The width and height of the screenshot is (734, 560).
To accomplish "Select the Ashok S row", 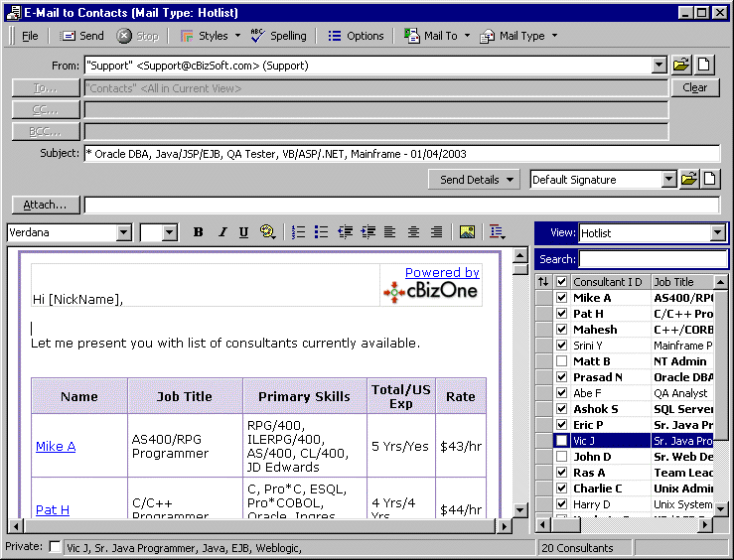I will point(625,409).
